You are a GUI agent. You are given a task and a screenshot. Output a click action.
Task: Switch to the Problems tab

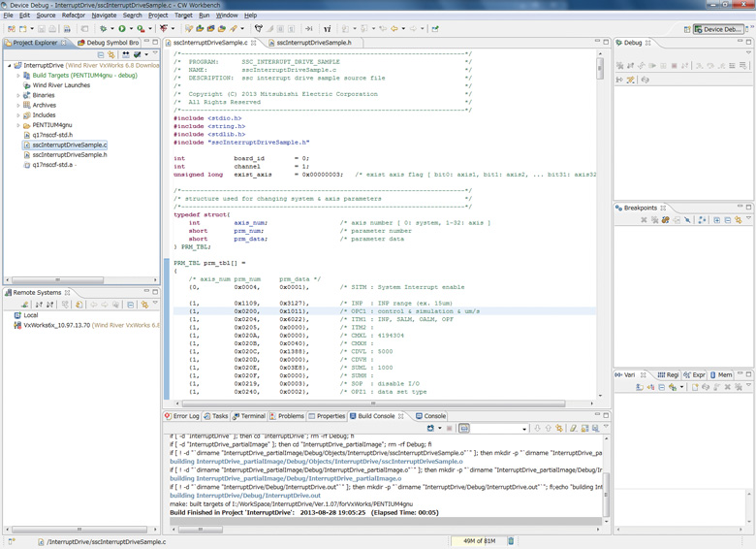(x=290, y=416)
